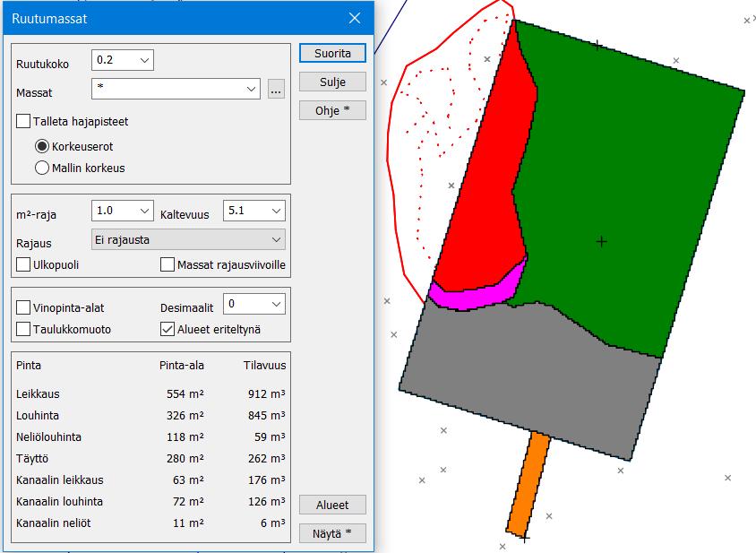
Task: Click the Ruutumassat title bar text
Action: [49, 19]
